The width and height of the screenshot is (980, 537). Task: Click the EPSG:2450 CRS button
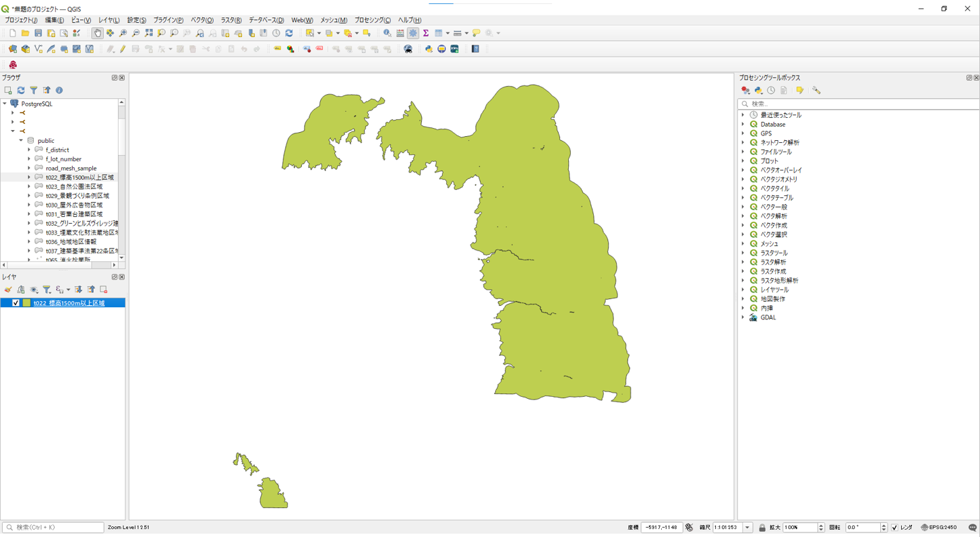(x=938, y=528)
